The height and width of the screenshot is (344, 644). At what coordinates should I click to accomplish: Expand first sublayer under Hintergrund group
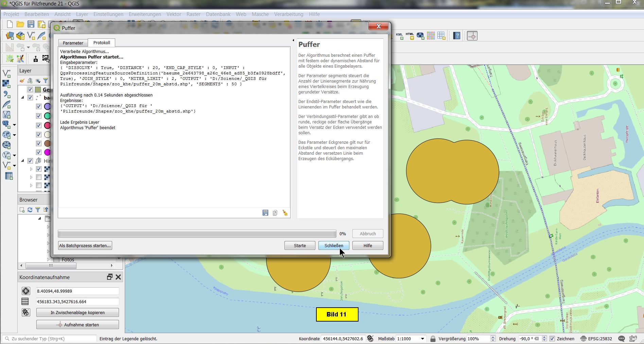[x=31, y=169]
